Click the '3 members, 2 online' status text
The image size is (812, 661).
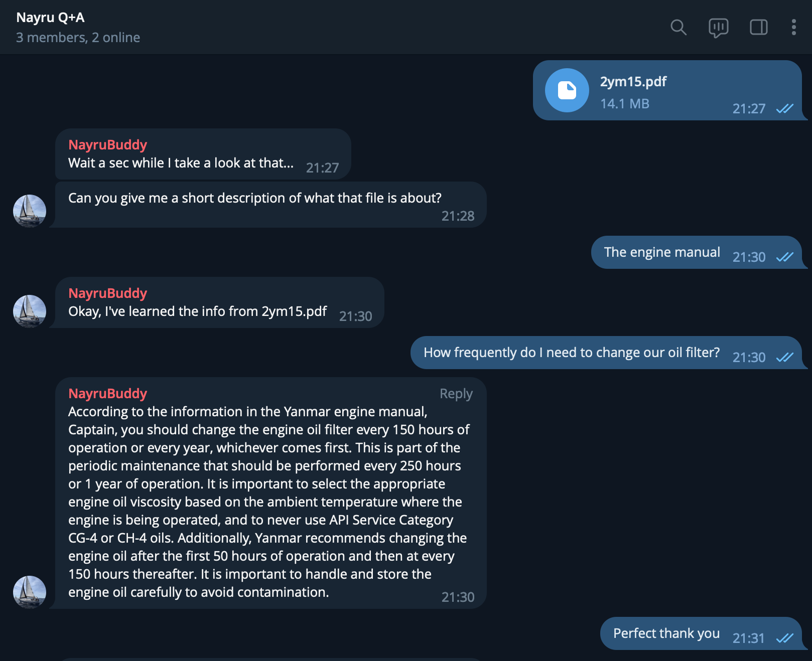click(x=78, y=38)
